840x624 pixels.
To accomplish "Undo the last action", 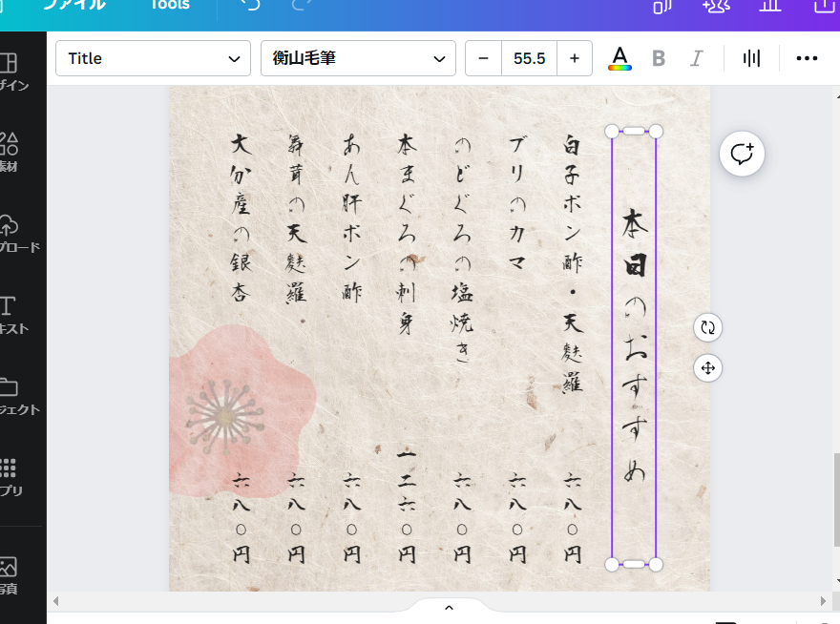I will tap(250, 4).
